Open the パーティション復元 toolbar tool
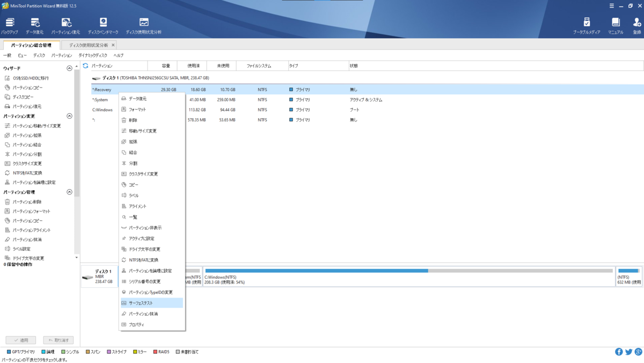The height and width of the screenshot is (363, 644). click(66, 26)
